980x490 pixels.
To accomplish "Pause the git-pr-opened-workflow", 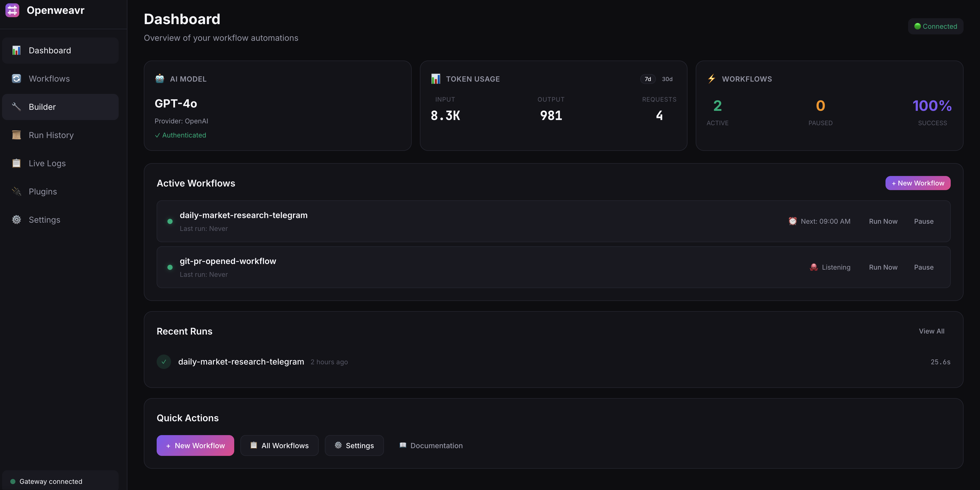I will click(x=924, y=267).
